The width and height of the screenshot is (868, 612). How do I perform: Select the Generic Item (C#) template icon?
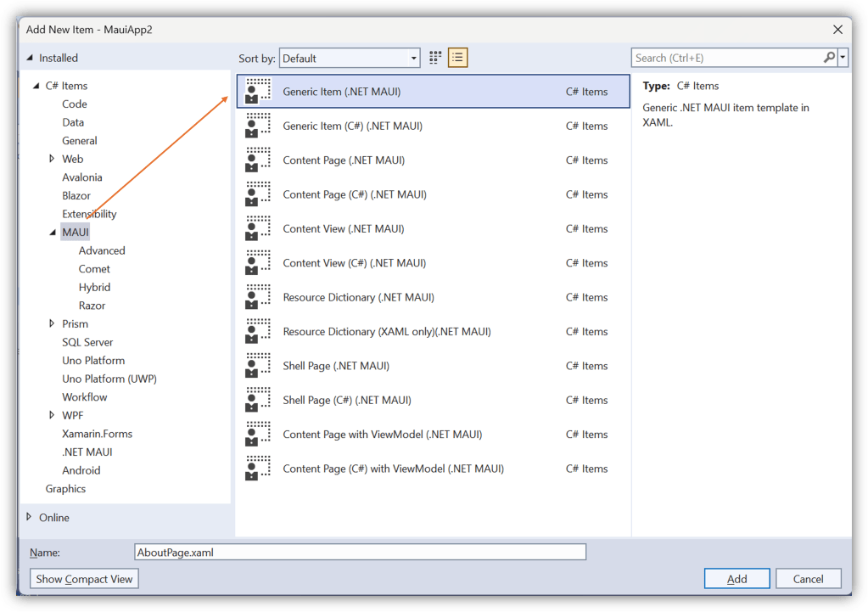click(x=258, y=125)
